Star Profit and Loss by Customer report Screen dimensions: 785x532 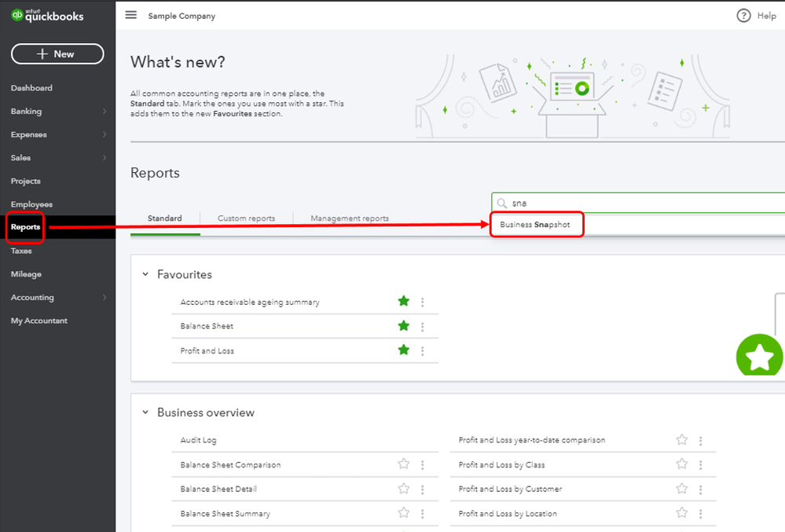682,489
